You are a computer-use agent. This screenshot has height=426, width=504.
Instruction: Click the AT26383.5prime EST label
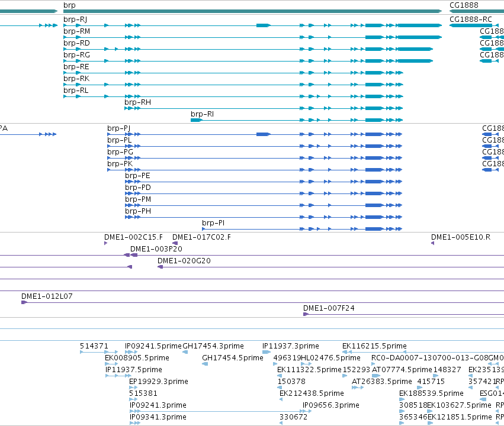coord(382,382)
